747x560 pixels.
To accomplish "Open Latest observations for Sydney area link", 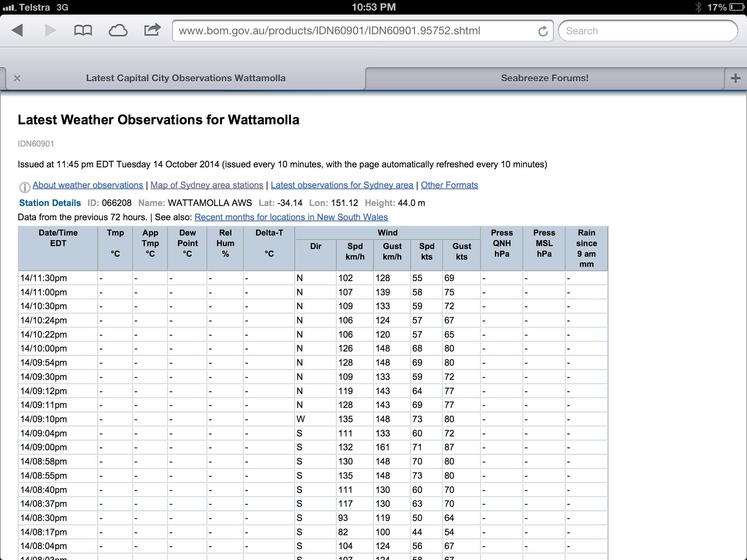I will point(342,185).
